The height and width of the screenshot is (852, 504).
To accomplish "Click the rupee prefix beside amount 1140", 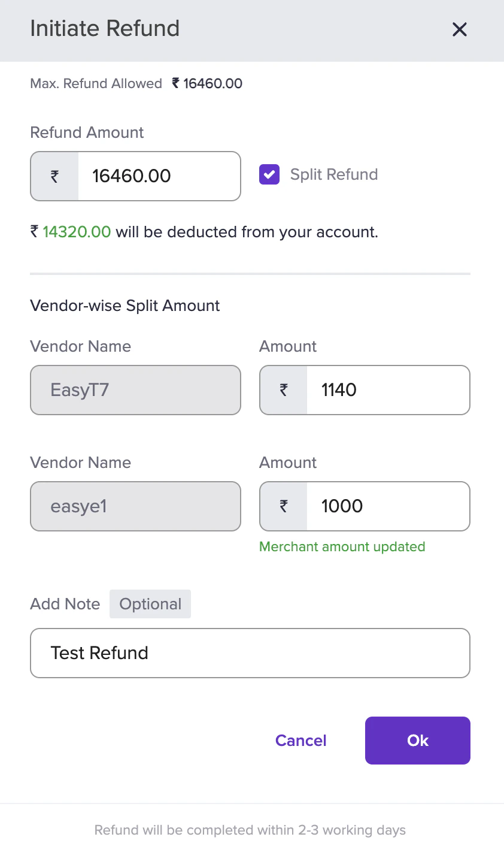I will point(284,390).
